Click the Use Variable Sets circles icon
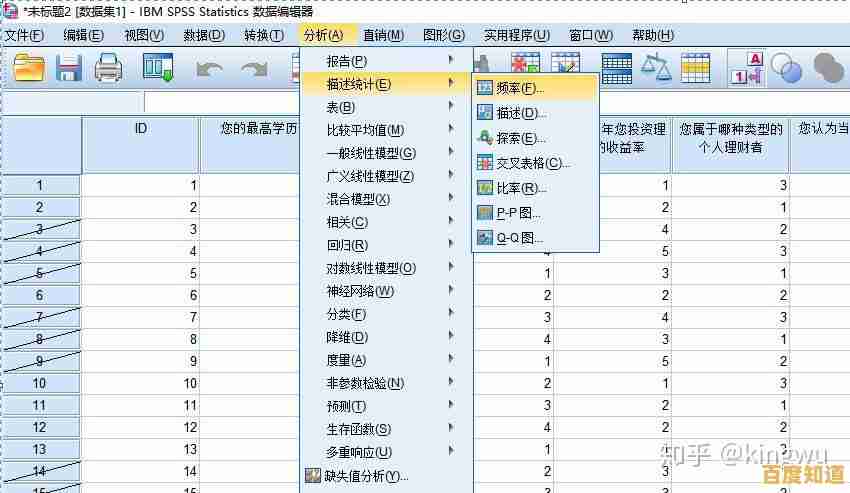Viewport: 850px width, 493px height. [x=786, y=68]
